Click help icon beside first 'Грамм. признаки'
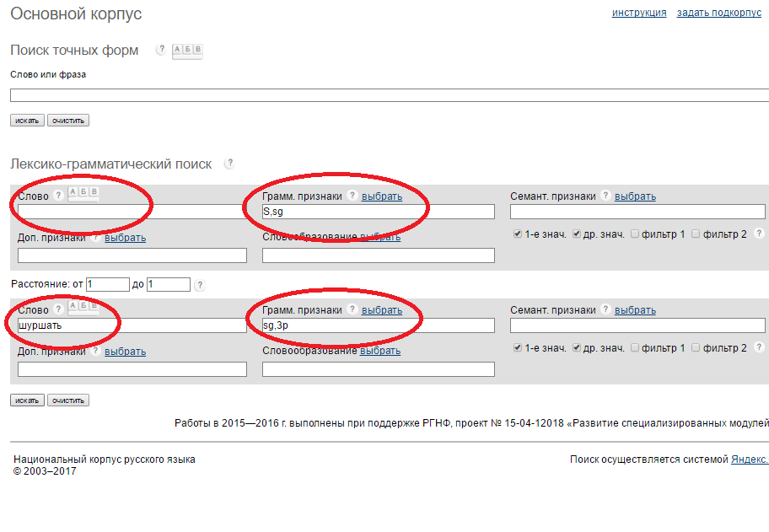The width and height of the screenshot is (769, 532). point(352,195)
